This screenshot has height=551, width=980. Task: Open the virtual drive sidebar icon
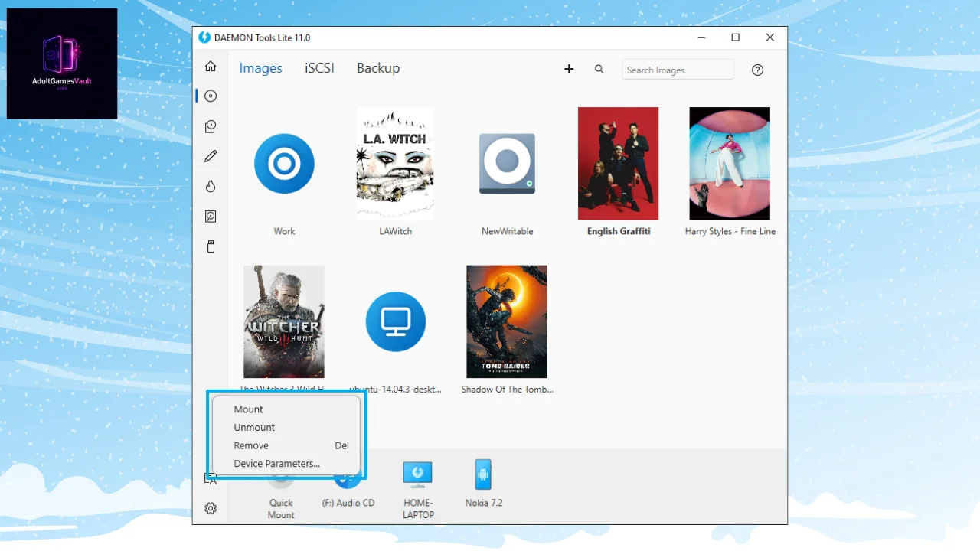(211, 126)
